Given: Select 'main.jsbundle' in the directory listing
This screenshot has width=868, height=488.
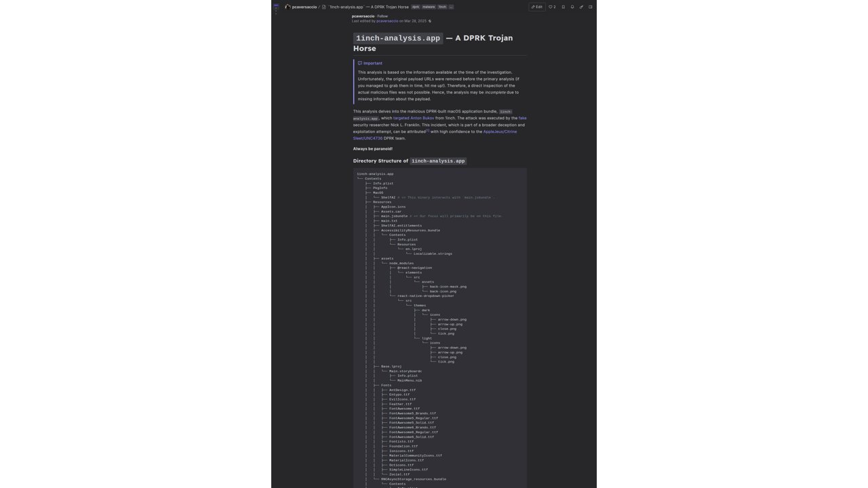Looking at the screenshot, I should point(394,216).
